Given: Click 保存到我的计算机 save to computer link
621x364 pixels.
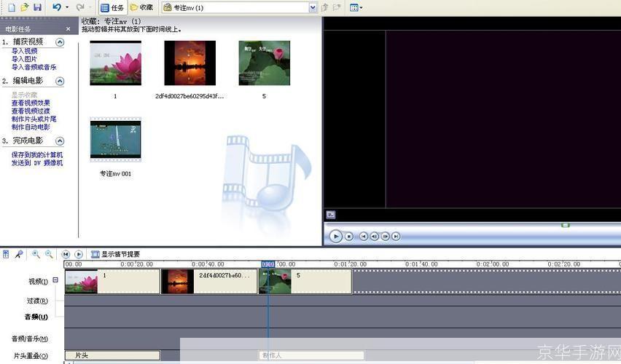Looking at the screenshot, I should pos(36,155).
